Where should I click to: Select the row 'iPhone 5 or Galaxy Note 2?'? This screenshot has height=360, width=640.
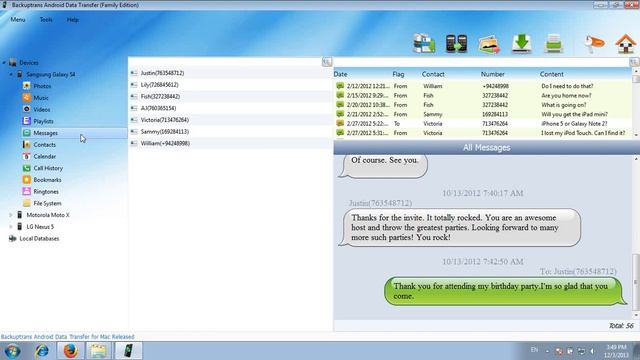click(x=482, y=124)
